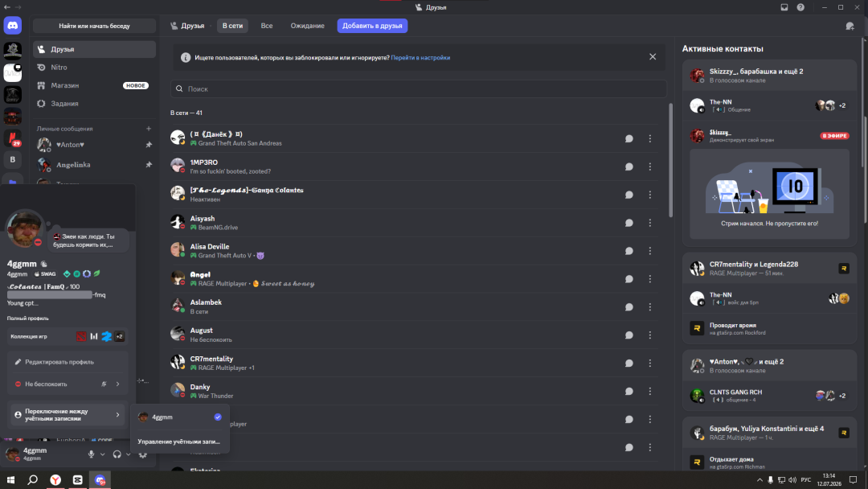Switch to the Ожидание tab

point(307,26)
